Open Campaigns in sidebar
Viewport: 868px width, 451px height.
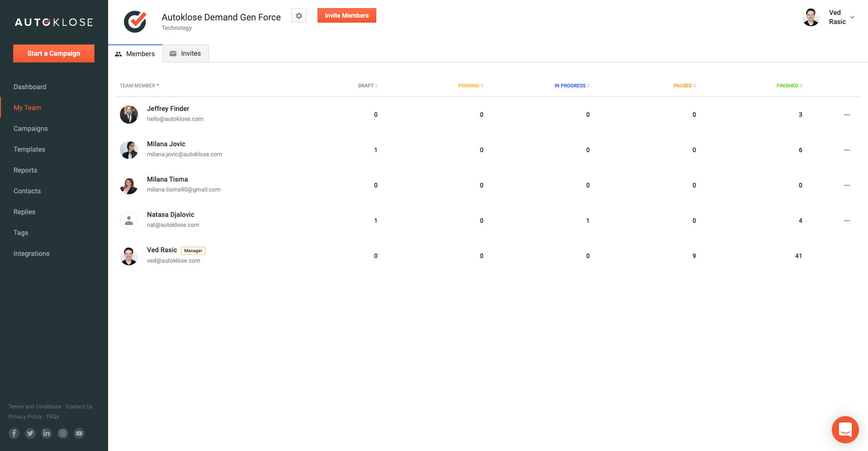[x=30, y=129]
